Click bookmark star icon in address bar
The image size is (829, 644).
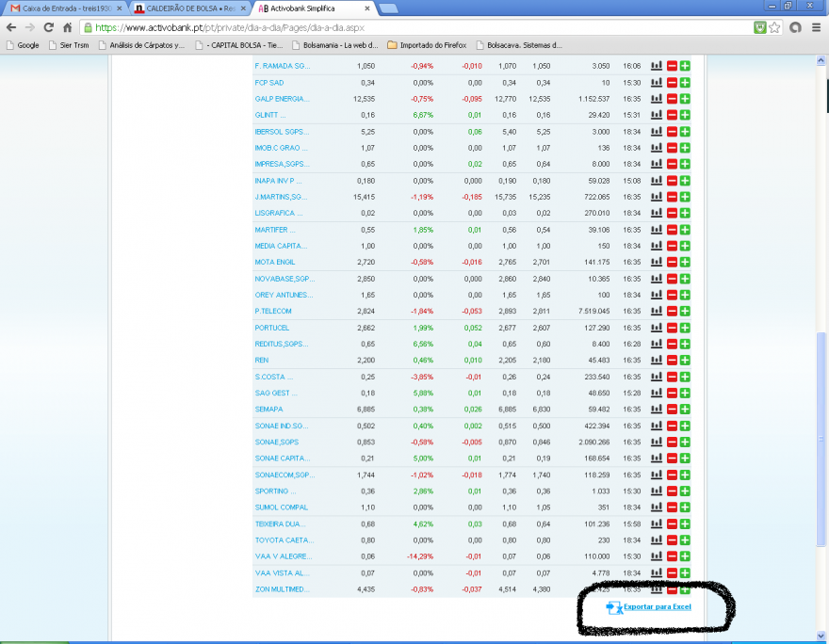774,27
